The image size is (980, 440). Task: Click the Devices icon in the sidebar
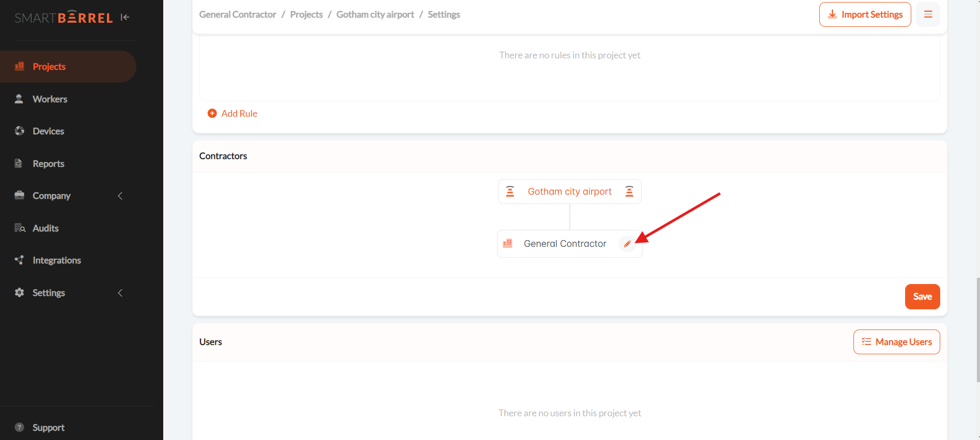(x=20, y=131)
